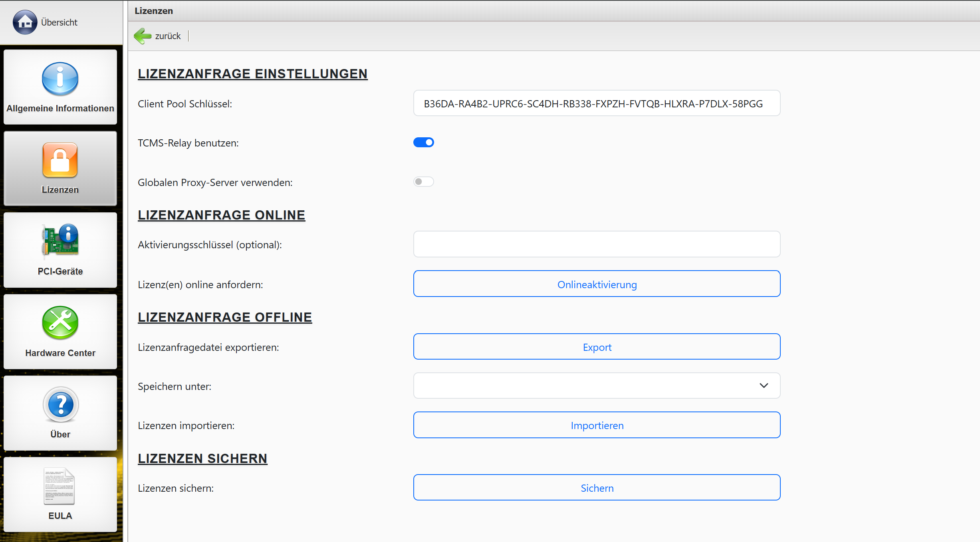
Task: Go to Übersicht menu label
Action: (x=59, y=22)
